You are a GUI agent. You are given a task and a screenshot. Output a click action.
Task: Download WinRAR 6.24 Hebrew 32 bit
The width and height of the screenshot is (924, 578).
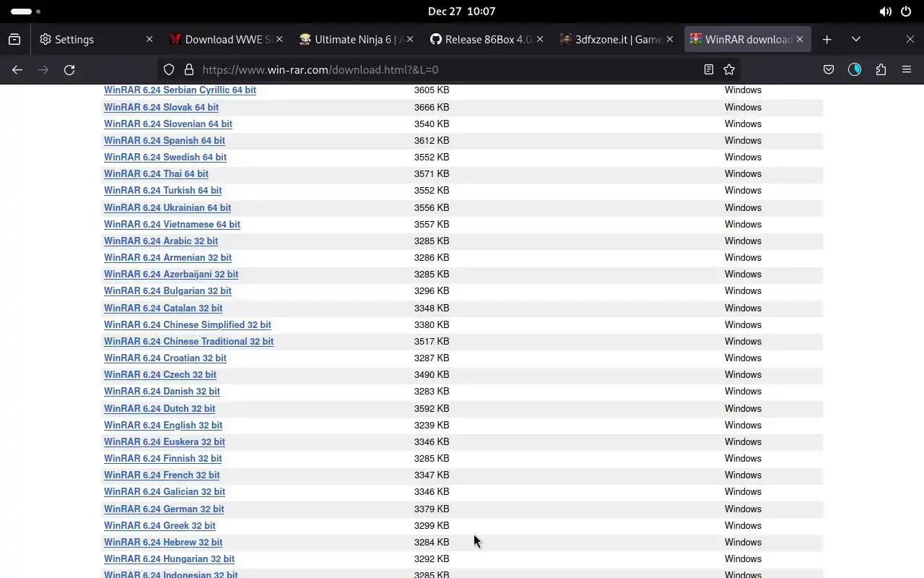pos(163,542)
